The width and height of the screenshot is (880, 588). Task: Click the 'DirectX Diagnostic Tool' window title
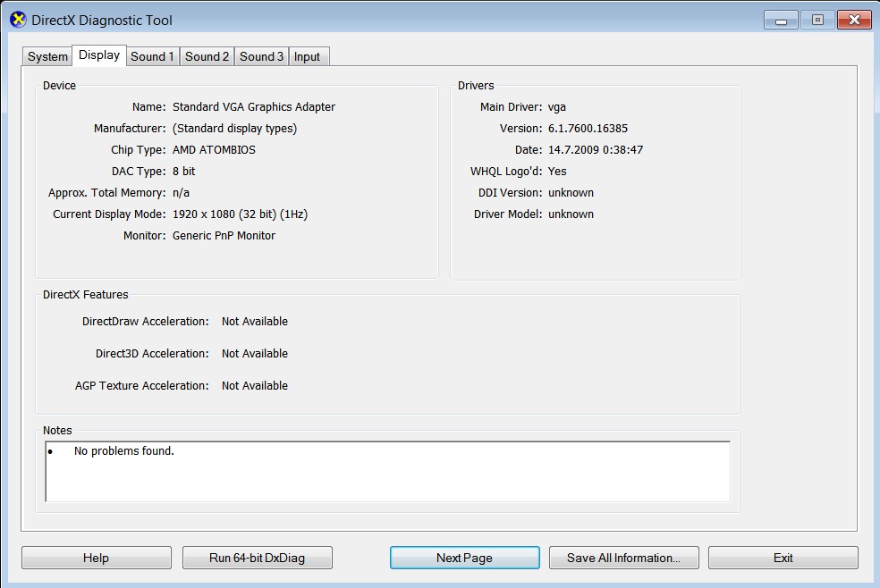[102, 21]
